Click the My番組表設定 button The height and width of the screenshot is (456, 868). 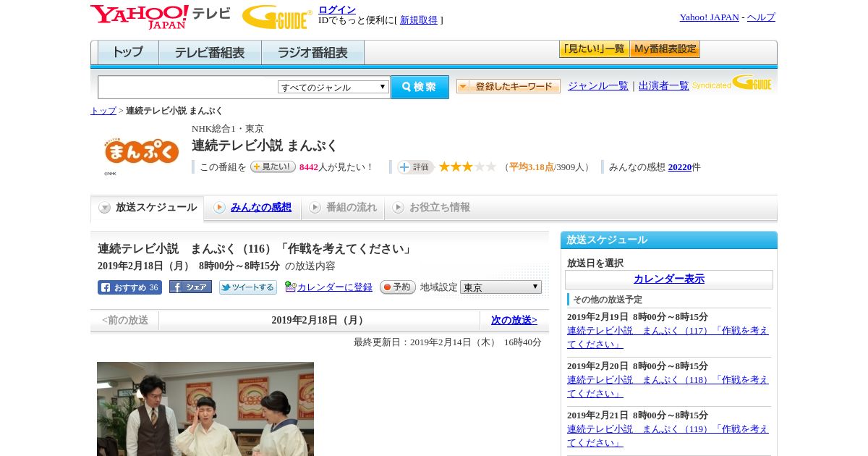point(665,49)
